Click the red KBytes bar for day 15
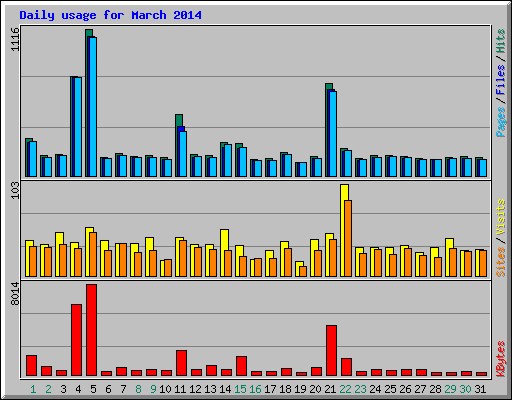Screen dimensions: 512x400 point(241,366)
